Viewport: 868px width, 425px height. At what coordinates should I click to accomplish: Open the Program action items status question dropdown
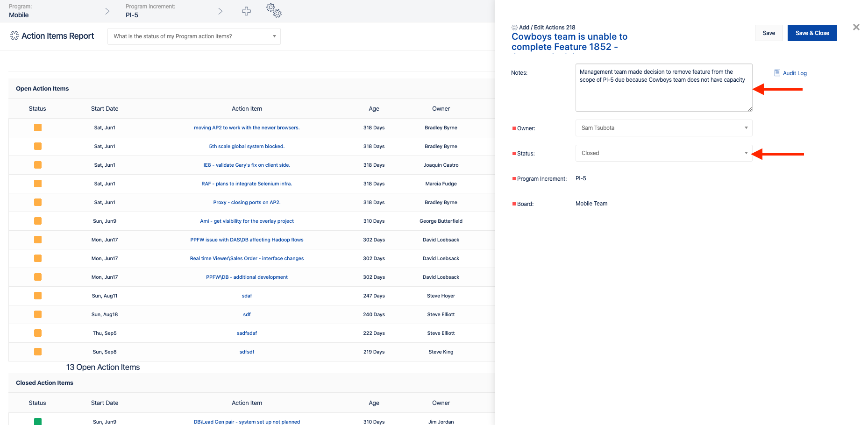[194, 36]
